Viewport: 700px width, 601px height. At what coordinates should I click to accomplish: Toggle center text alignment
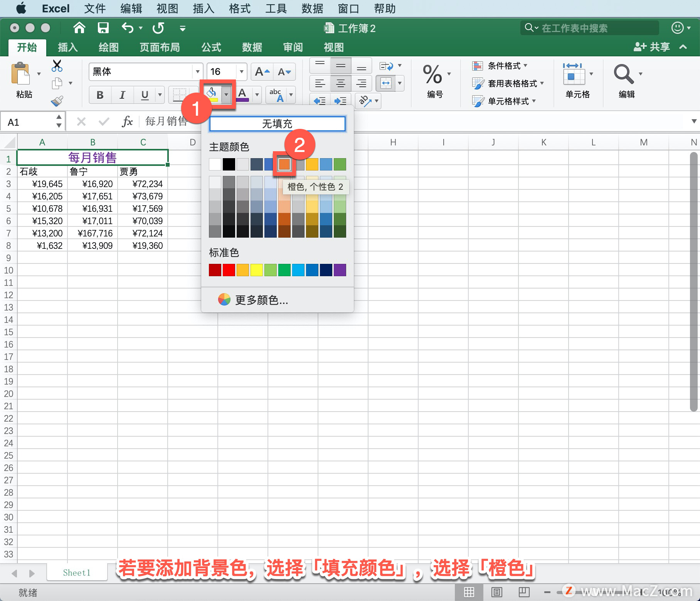click(x=341, y=83)
